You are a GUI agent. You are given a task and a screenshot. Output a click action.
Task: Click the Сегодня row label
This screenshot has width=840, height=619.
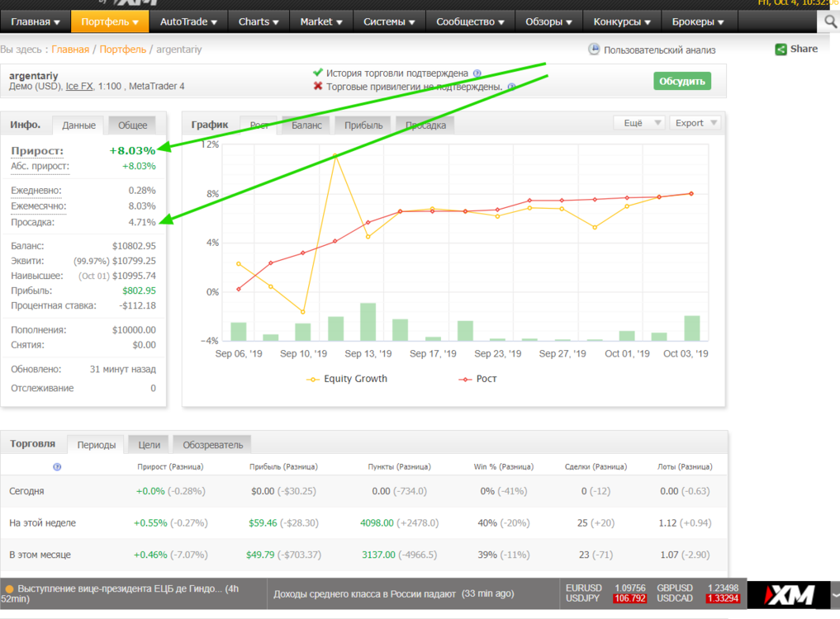[26, 491]
